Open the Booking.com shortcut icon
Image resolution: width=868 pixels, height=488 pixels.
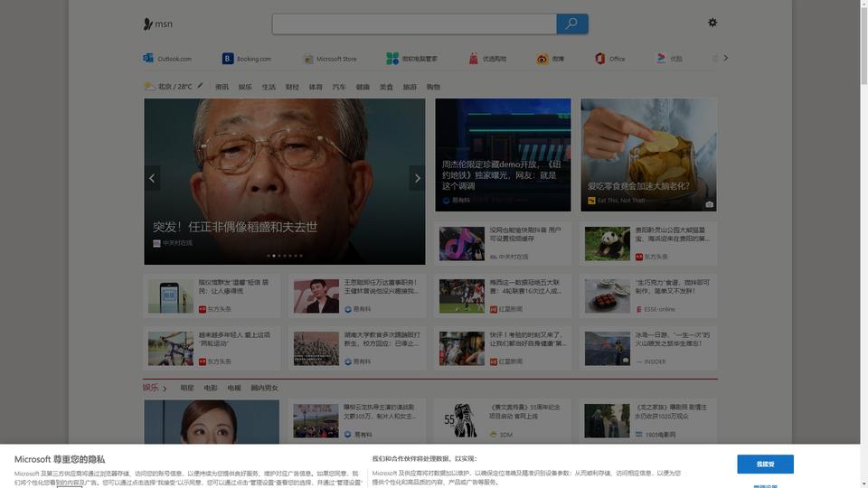228,58
